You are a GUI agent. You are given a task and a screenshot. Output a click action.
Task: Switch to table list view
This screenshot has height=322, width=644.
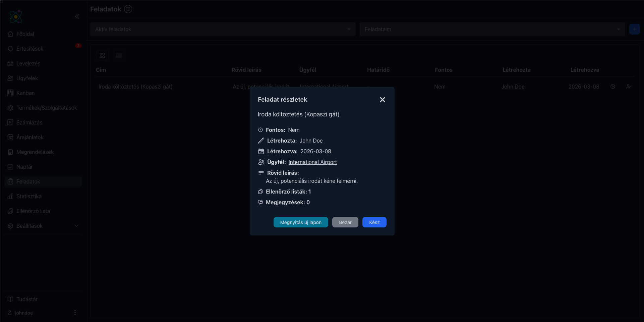[119, 55]
